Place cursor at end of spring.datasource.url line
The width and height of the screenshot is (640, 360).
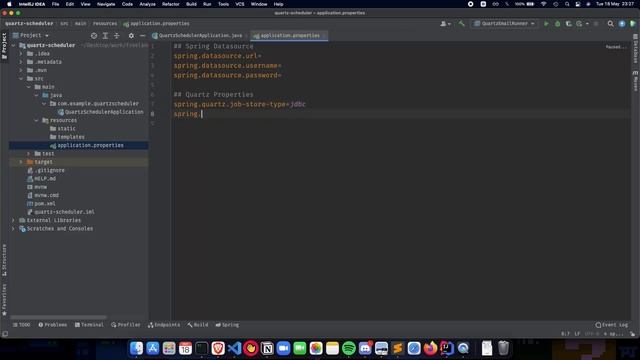point(262,56)
